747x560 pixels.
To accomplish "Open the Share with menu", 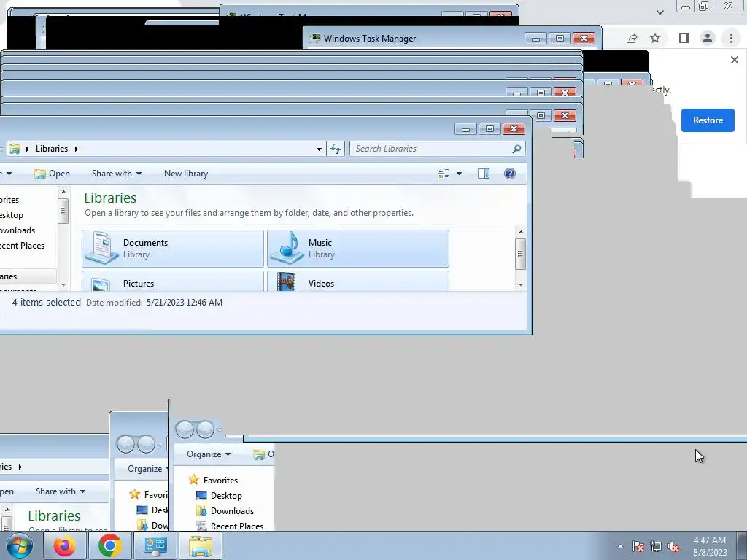I will 117,174.
